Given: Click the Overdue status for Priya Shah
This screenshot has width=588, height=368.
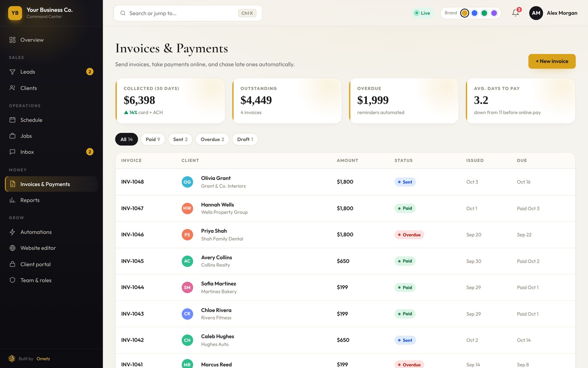Looking at the screenshot, I should tap(409, 235).
